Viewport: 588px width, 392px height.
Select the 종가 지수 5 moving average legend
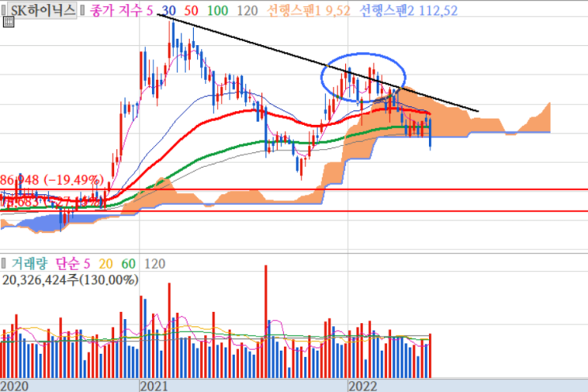(x=121, y=10)
